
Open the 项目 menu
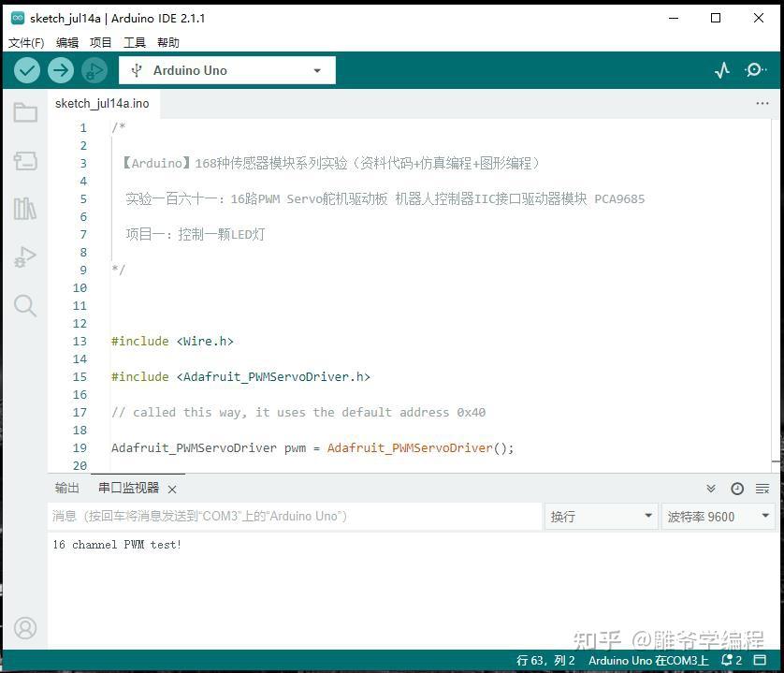point(100,42)
